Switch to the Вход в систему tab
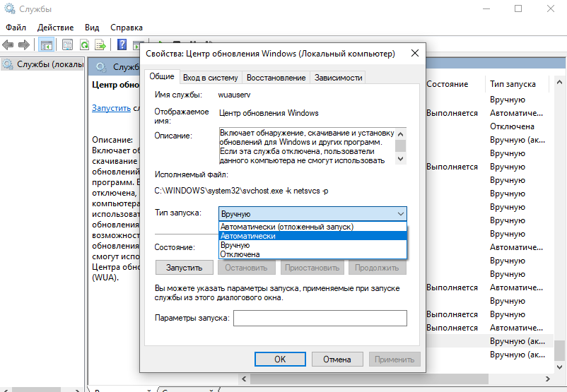The image size is (567, 392). coord(211,78)
